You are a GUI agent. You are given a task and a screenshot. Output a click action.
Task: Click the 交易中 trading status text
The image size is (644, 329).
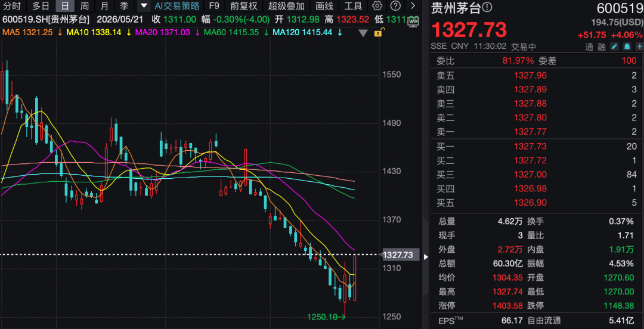524,47
